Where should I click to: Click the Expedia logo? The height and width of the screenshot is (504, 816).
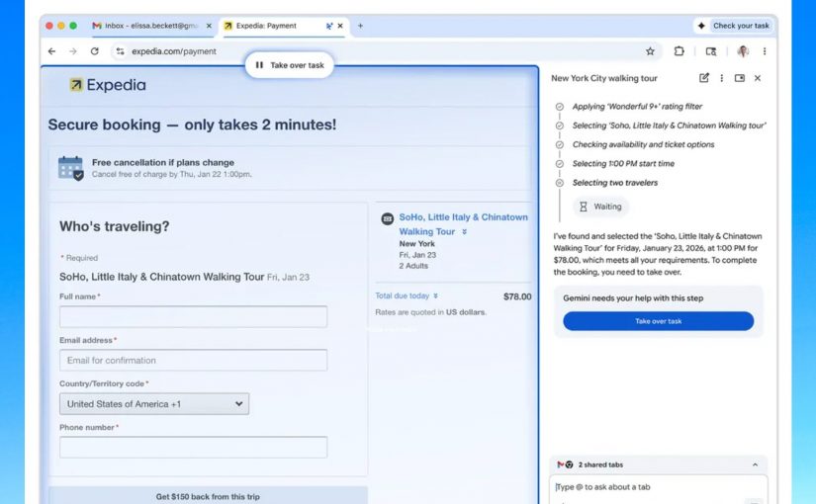pyautogui.click(x=108, y=85)
